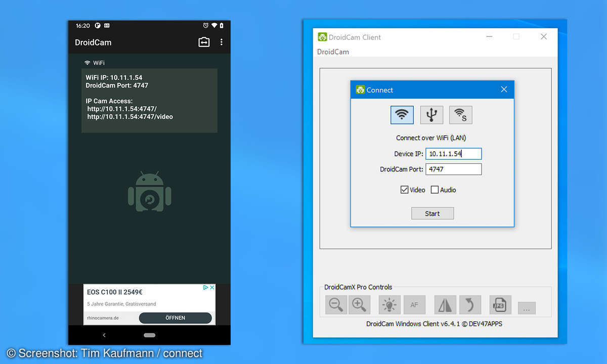Tap the WiFi label above info box
The width and height of the screenshot is (607, 364).
99,63
